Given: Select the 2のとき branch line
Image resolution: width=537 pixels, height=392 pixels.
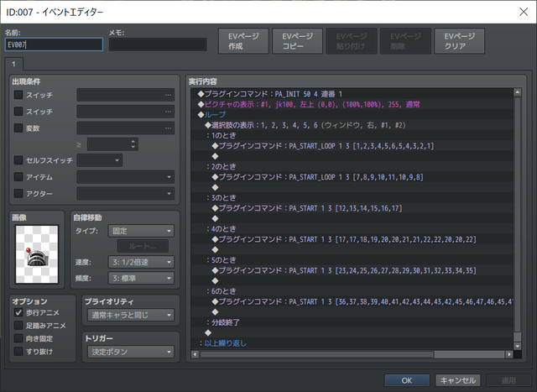Looking at the screenshot, I should click(352, 166).
